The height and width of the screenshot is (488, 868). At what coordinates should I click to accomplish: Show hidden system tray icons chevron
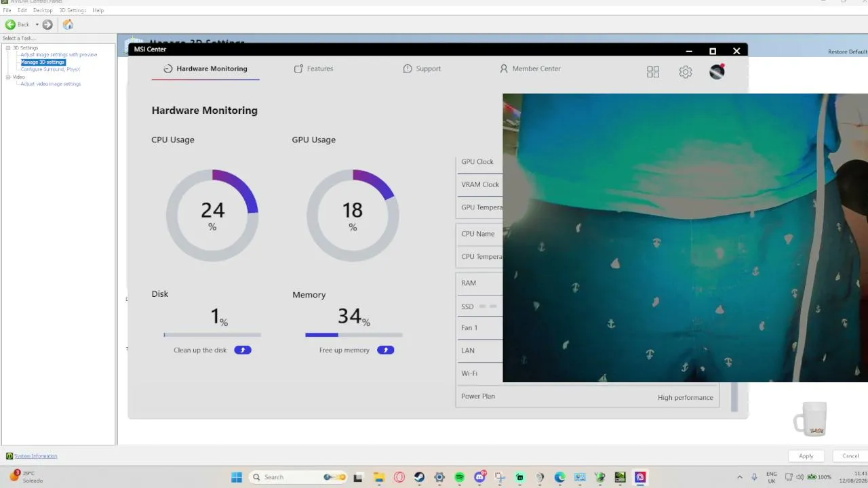point(739,477)
